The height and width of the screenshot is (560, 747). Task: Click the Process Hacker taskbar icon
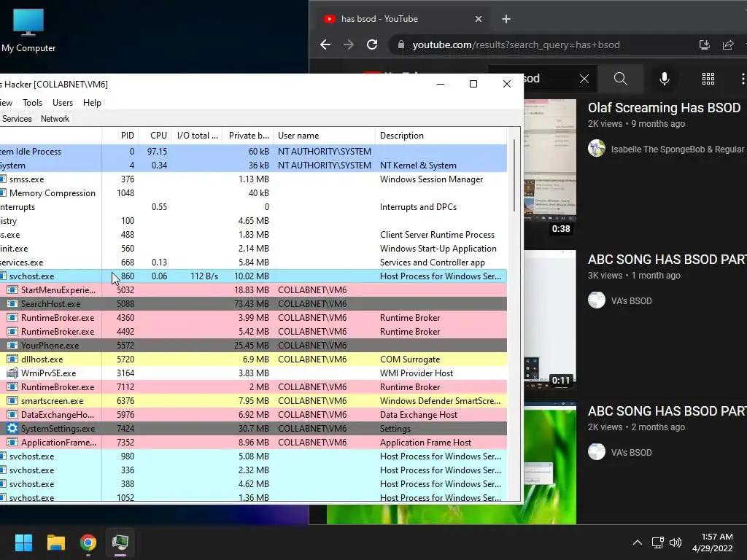click(x=120, y=542)
